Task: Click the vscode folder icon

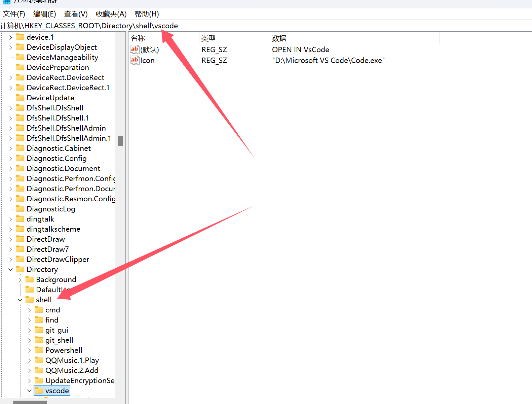Action: click(39, 391)
